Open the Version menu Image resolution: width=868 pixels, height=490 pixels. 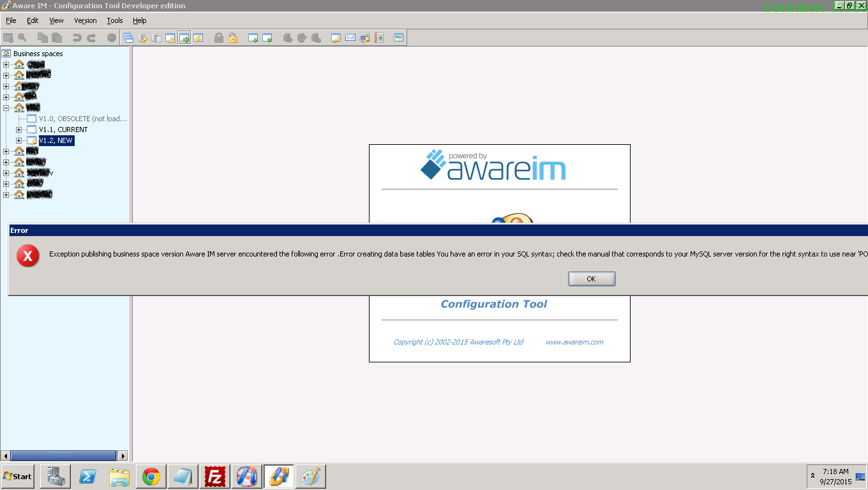86,20
